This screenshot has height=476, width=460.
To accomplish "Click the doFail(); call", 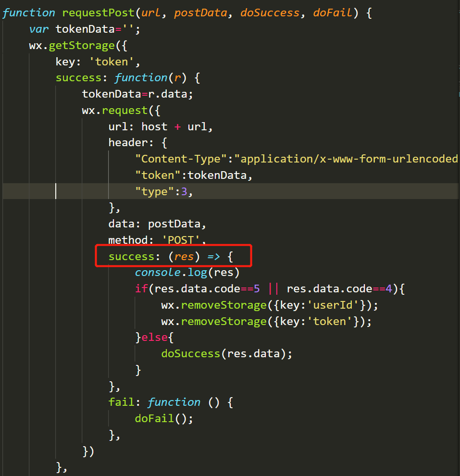I will [x=164, y=419].
